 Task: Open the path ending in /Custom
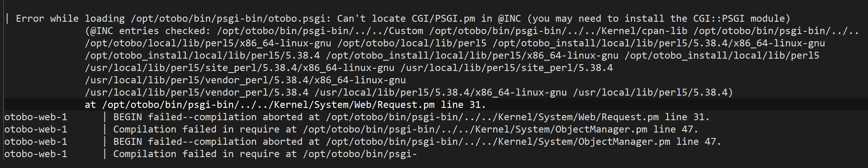click(x=320, y=31)
